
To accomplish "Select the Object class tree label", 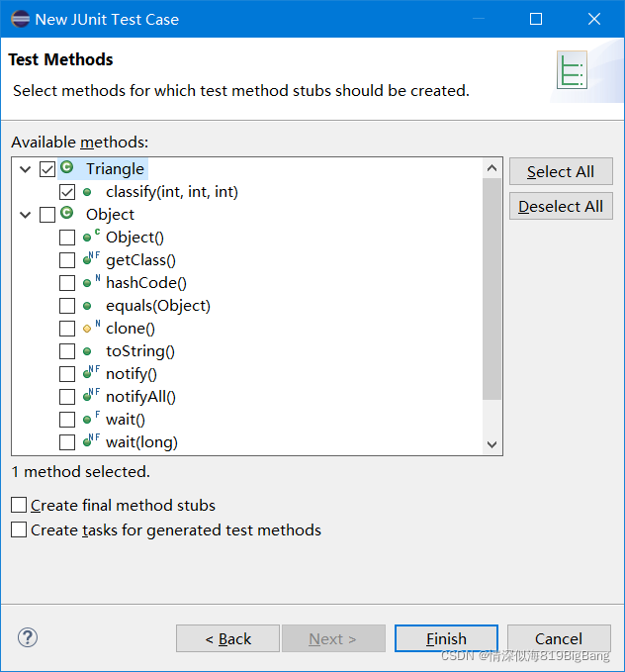I will 110,215.
